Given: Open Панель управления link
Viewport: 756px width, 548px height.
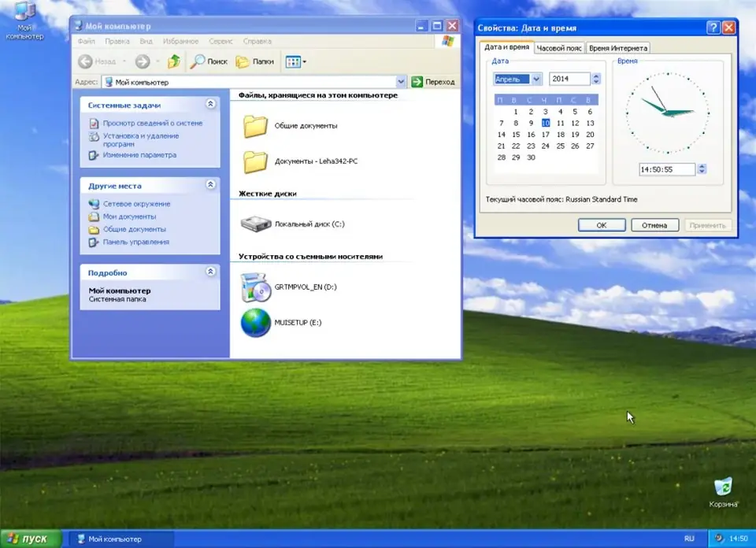Looking at the screenshot, I should point(136,242).
